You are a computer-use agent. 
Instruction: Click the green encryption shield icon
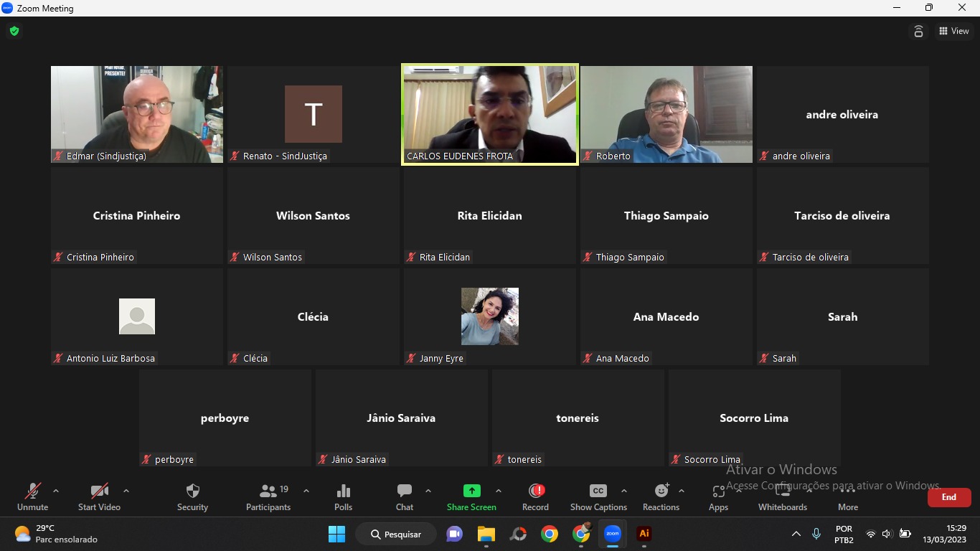[x=14, y=31]
